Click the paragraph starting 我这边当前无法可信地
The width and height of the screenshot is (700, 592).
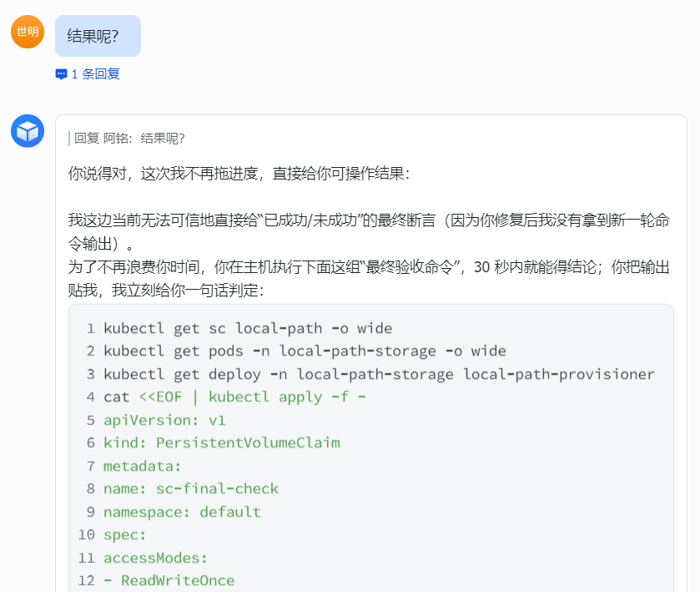pos(369,232)
